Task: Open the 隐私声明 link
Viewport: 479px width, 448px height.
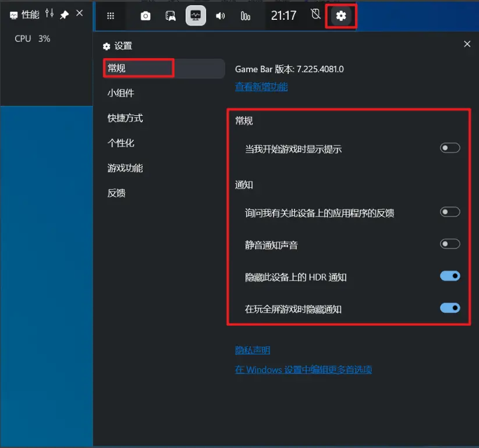Action: click(253, 350)
